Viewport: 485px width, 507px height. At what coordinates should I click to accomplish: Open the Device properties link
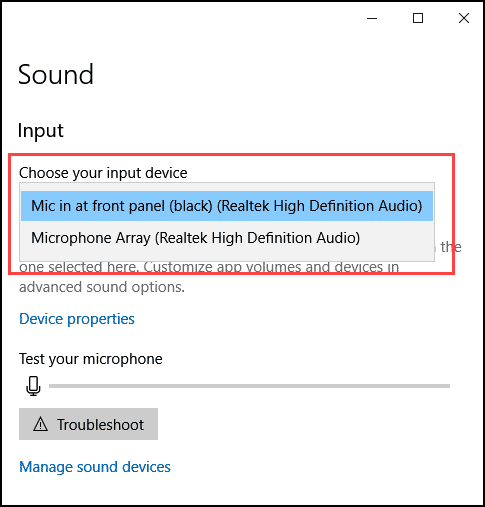[x=77, y=319]
